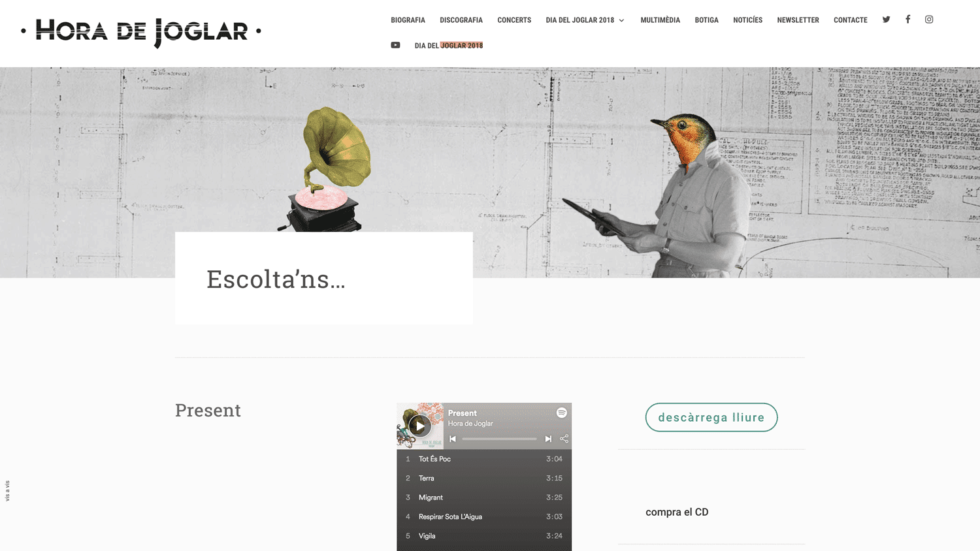Open the Discografia menu item
The image size is (980, 551).
(x=461, y=20)
